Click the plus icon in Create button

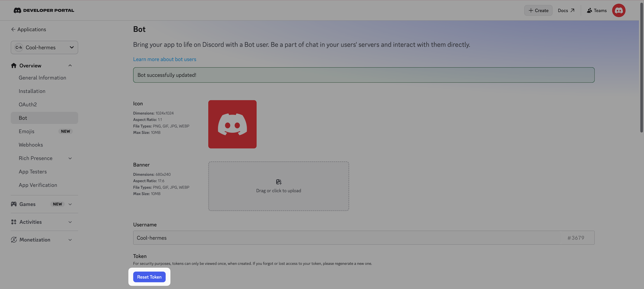[531, 11]
